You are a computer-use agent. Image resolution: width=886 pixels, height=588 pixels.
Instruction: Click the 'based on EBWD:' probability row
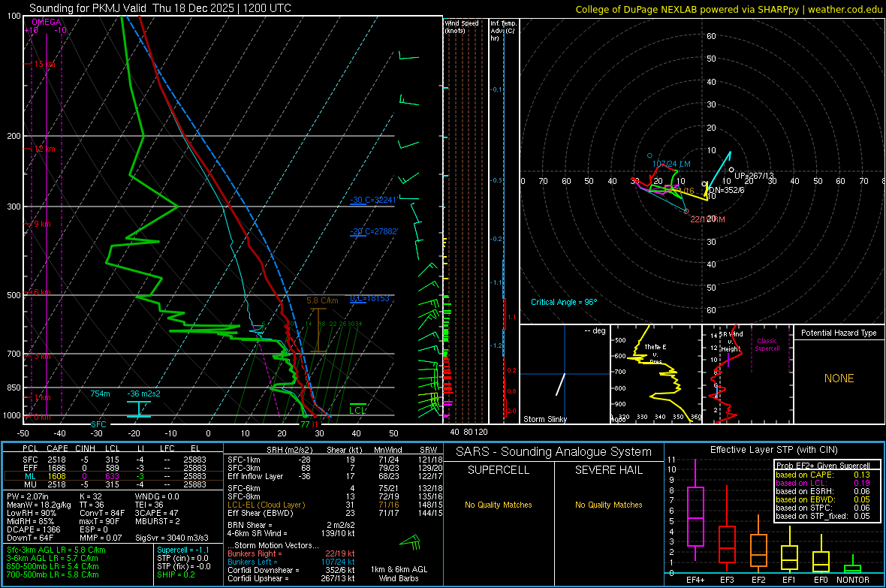(x=823, y=499)
